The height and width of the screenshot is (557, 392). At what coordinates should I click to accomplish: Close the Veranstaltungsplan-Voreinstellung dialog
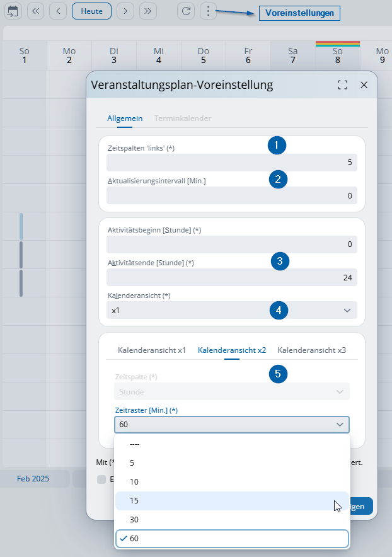tap(364, 85)
